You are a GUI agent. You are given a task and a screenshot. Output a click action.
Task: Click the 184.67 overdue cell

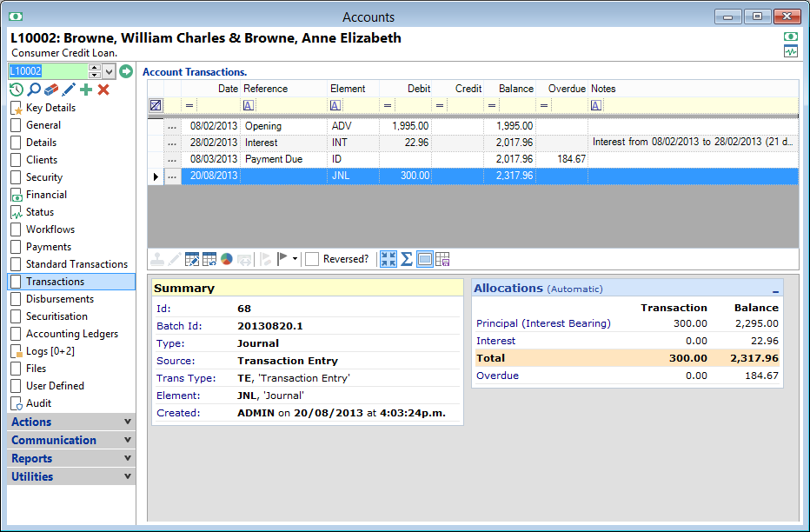(562, 160)
